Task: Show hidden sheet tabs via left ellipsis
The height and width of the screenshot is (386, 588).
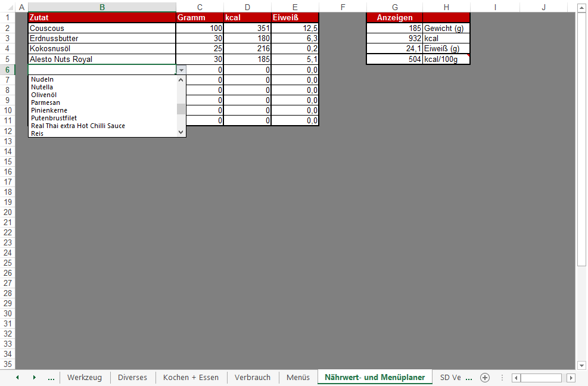Action: tap(51, 378)
